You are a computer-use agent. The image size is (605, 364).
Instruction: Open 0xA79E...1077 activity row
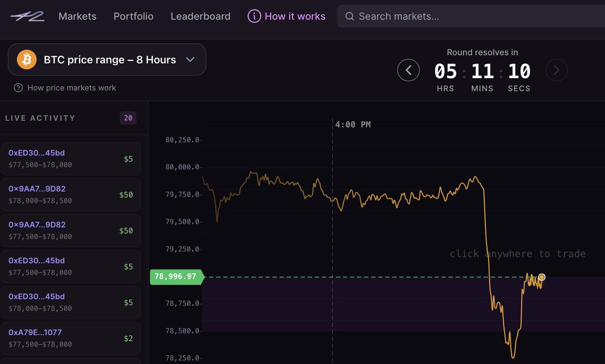(x=71, y=338)
